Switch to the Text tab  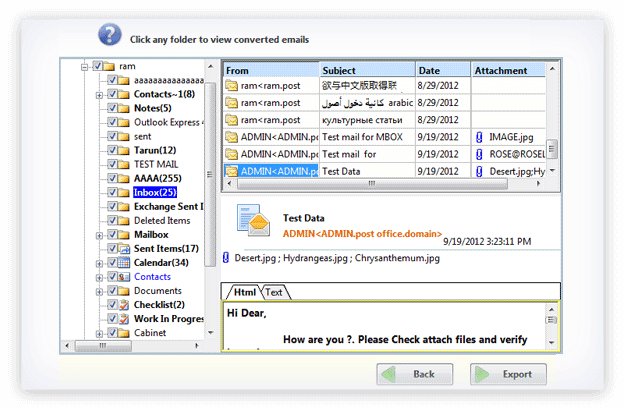[x=273, y=293]
